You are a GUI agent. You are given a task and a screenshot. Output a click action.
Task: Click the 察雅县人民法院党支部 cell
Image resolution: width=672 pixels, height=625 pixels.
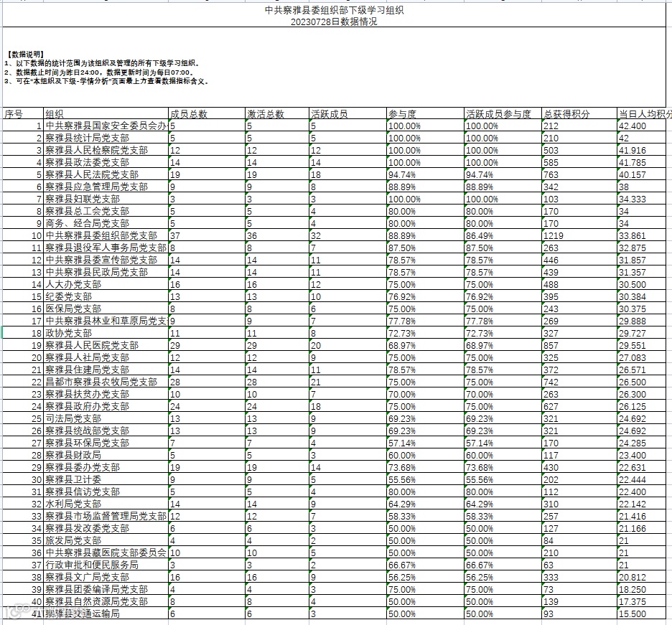[106, 175]
